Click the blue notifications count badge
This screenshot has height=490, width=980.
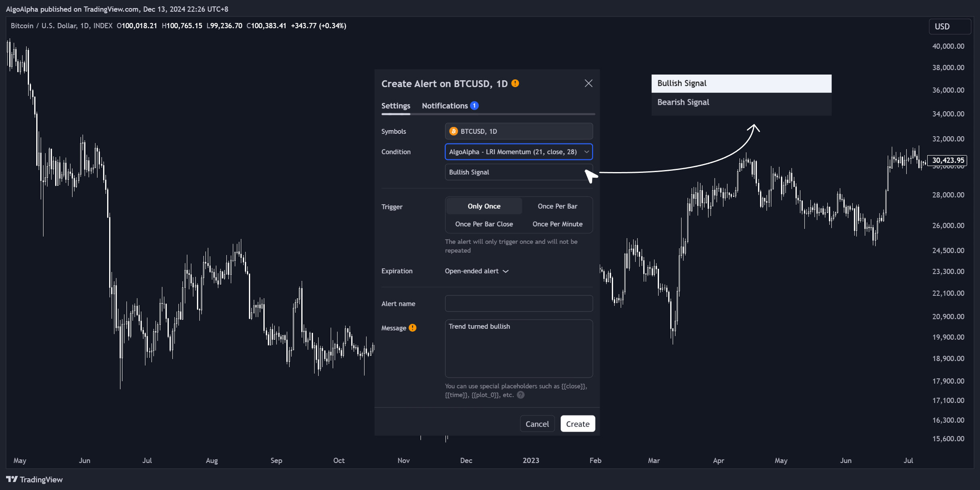coord(474,106)
